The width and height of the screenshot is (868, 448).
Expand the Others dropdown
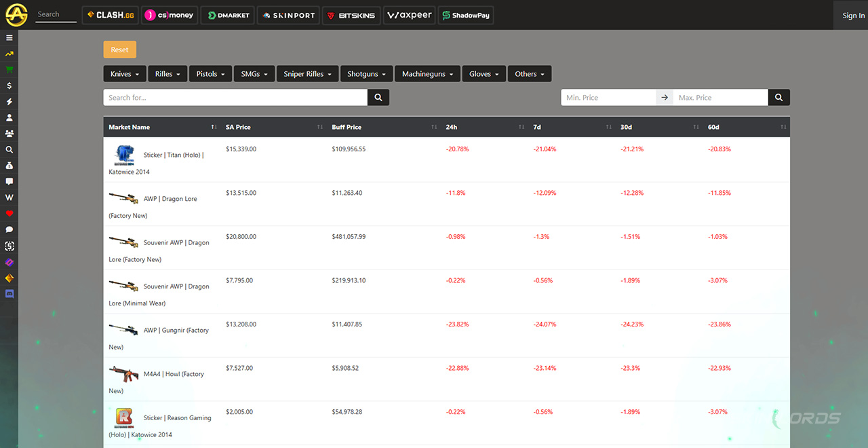tap(530, 74)
